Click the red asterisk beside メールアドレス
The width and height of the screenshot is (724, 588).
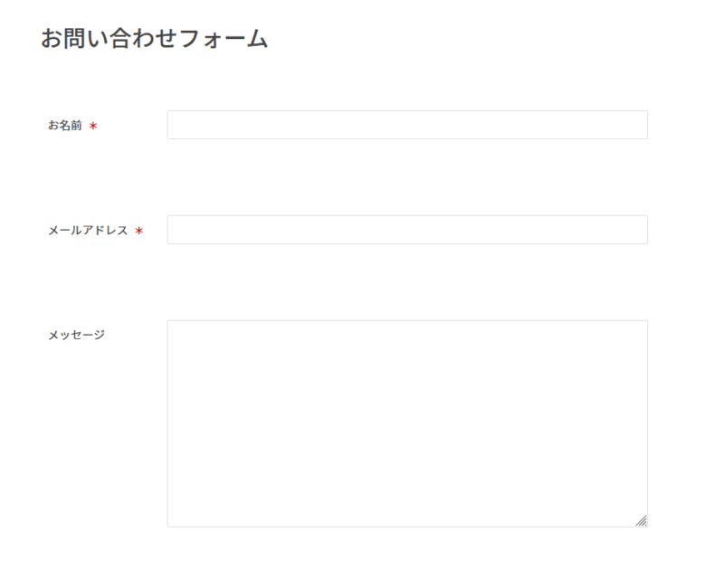coord(138,231)
